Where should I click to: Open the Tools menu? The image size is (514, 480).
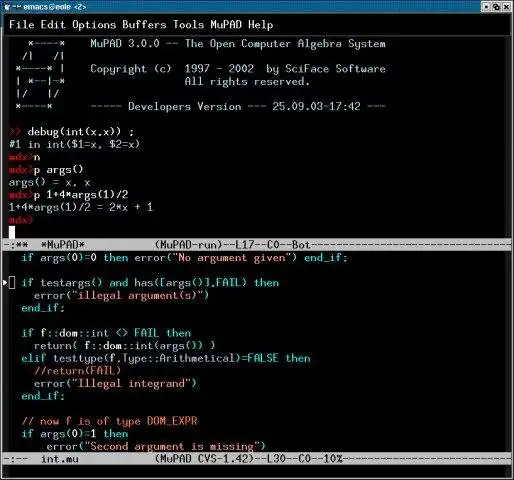pyautogui.click(x=188, y=25)
